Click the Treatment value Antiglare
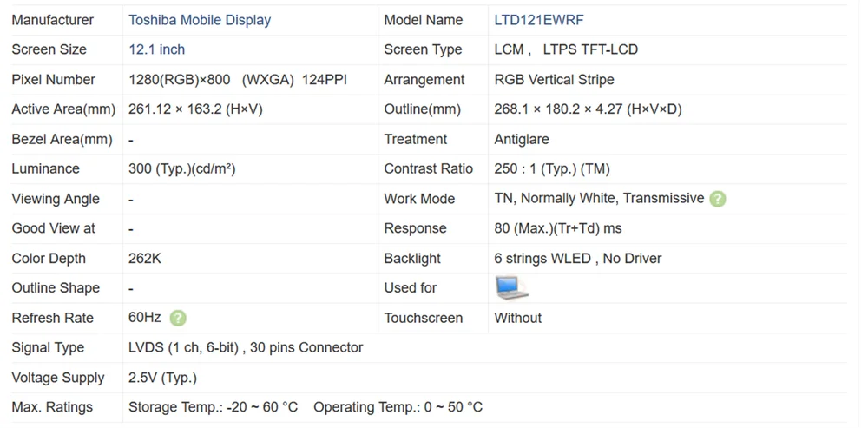This screenshot has width=868, height=428. pos(522,140)
